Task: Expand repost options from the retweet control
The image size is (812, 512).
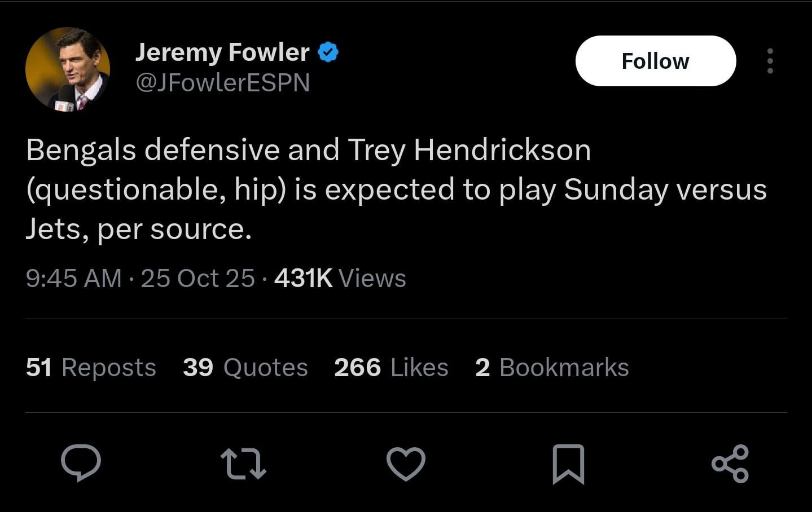Action: [x=244, y=464]
